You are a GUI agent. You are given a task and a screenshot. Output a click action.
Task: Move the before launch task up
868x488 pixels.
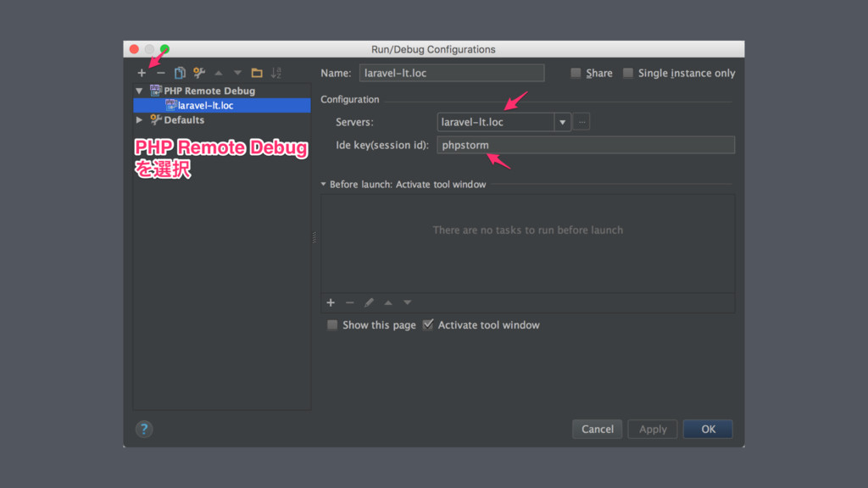388,302
